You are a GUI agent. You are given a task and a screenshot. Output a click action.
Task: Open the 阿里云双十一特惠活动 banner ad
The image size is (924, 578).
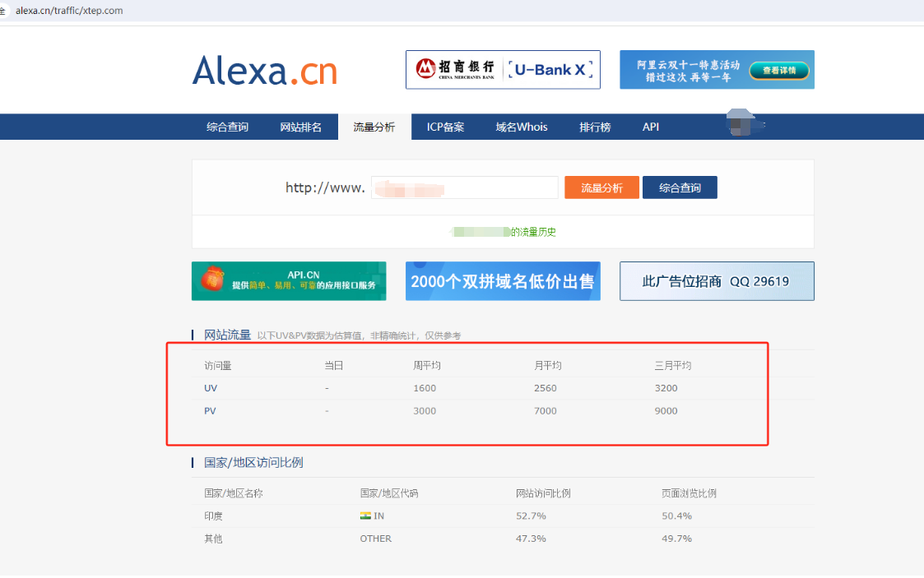(717, 69)
